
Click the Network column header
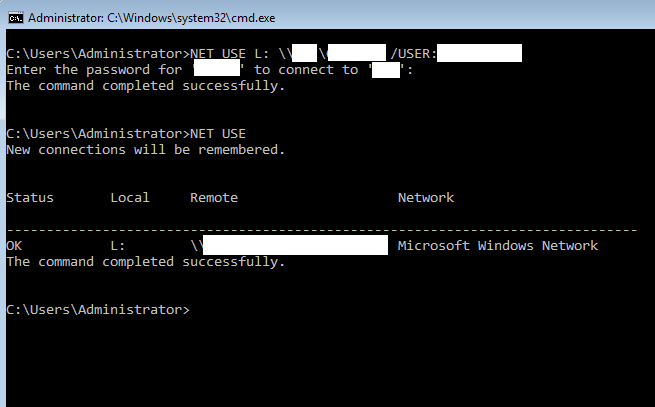[426, 198]
